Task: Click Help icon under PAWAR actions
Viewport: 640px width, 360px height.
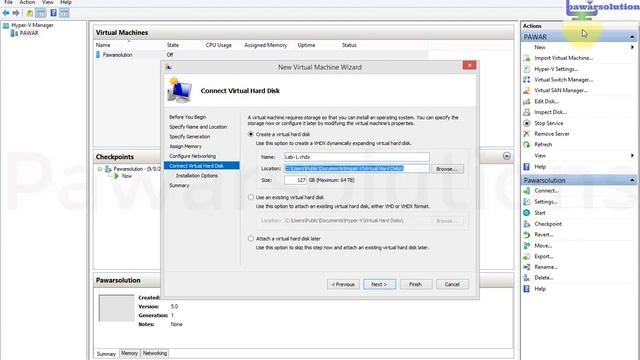Action: 527,167
